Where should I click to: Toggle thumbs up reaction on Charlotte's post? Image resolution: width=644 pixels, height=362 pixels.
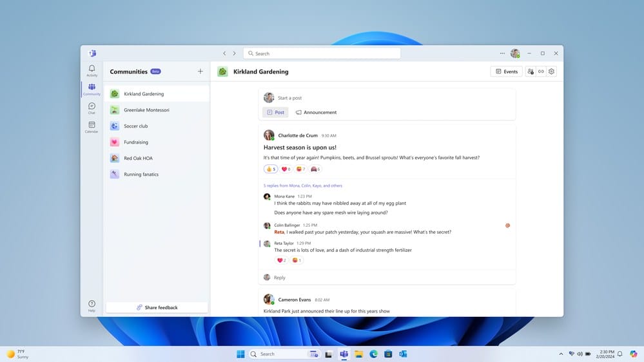point(271,169)
